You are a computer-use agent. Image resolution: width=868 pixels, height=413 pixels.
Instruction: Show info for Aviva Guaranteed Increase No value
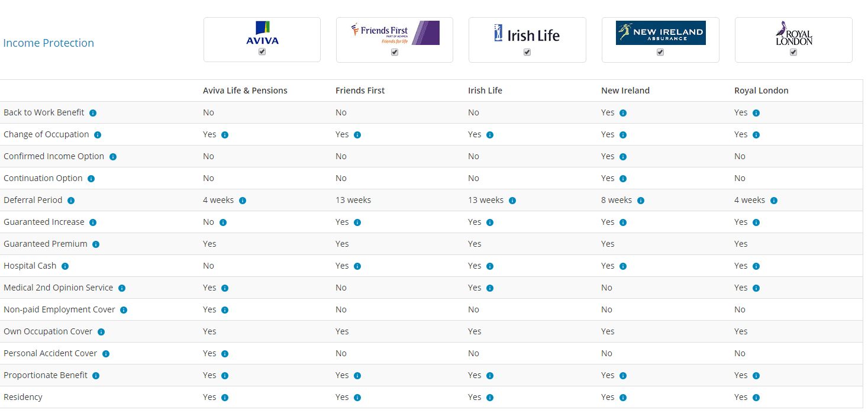(x=223, y=222)
